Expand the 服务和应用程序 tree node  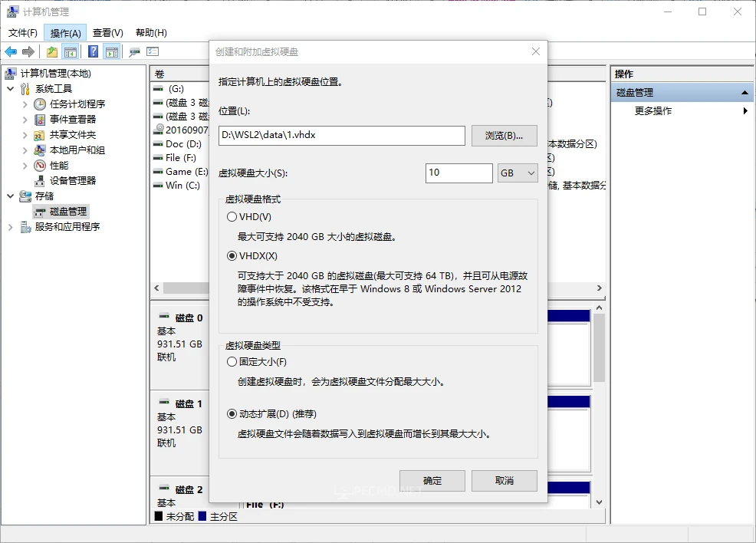point(11,227)
